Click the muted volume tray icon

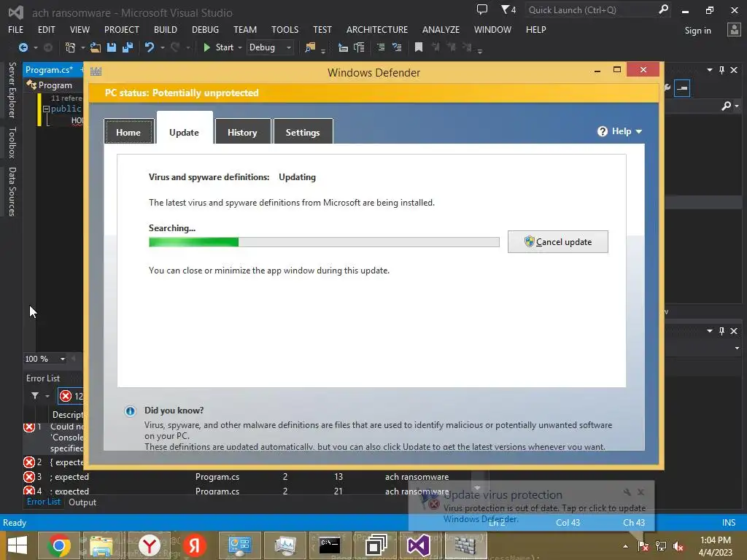pyautogui.click(x=678, y=546)
